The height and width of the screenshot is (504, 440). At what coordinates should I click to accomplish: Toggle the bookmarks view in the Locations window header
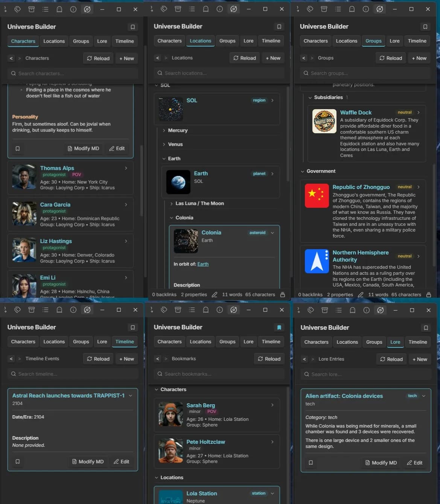pyautogui.click(x=279, y=27)
